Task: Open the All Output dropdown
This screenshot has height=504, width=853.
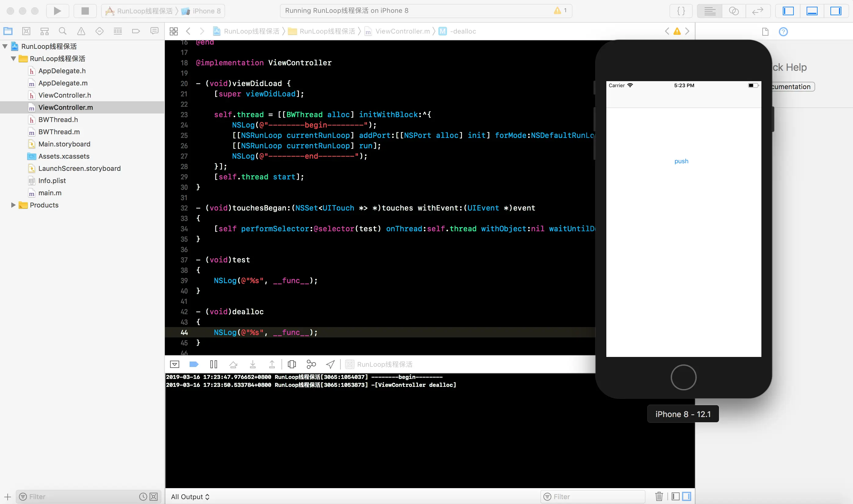Action: click(190, 497)
